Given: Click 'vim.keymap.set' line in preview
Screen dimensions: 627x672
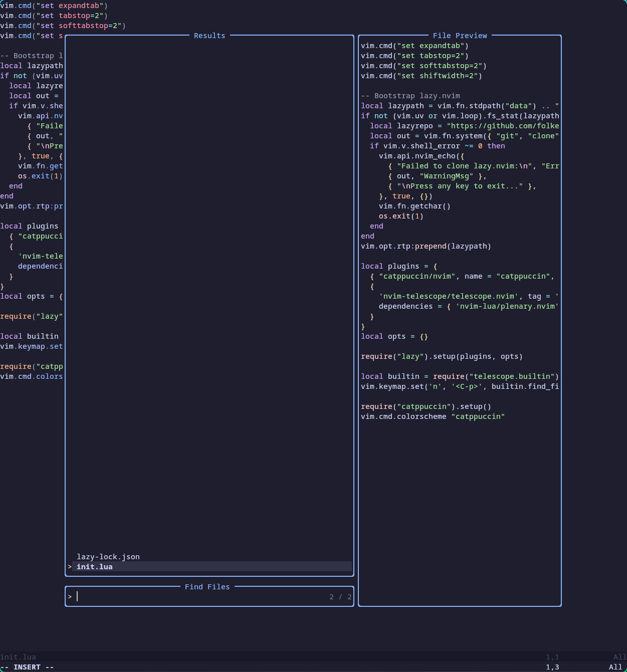Looking at the screenshot, I should click(x=460, y=386).
